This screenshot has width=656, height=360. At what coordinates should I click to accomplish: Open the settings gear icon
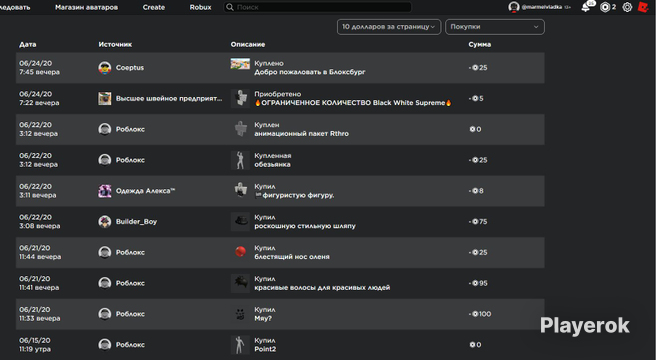click(x=627, y=7)
